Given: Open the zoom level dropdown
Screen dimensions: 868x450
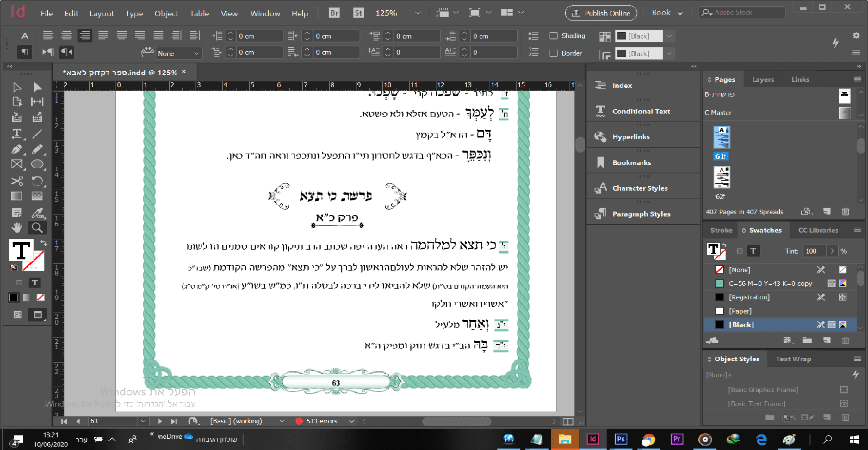Looking at the screenshot, I should pyautogui.click(x=418, y=13).
